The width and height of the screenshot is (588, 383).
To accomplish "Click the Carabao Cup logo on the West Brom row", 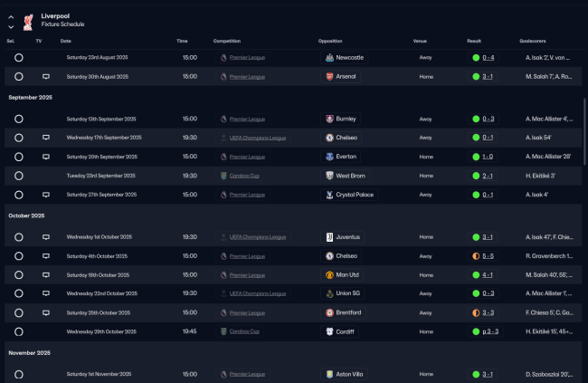I will pyautogui.click(x=223, y=176).
